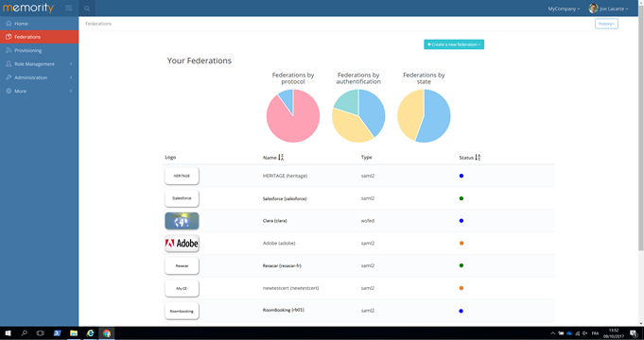Click the Clara globe logo
Screen dimensions: 644x340
coord(182,221)
